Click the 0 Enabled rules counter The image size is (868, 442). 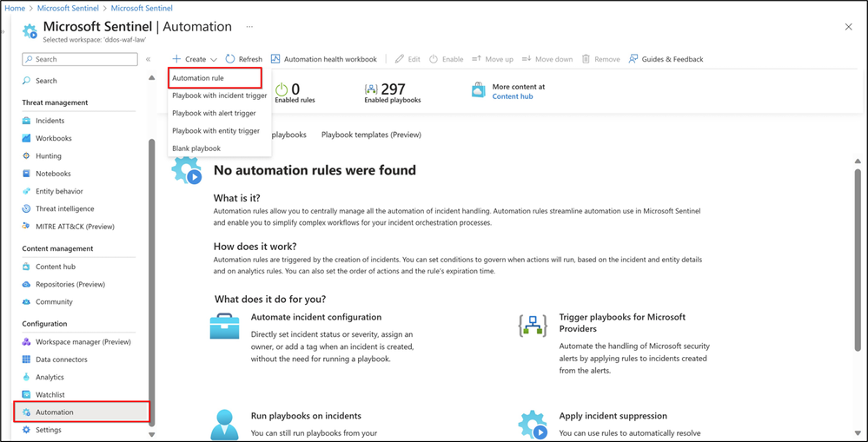click(295, 93)
